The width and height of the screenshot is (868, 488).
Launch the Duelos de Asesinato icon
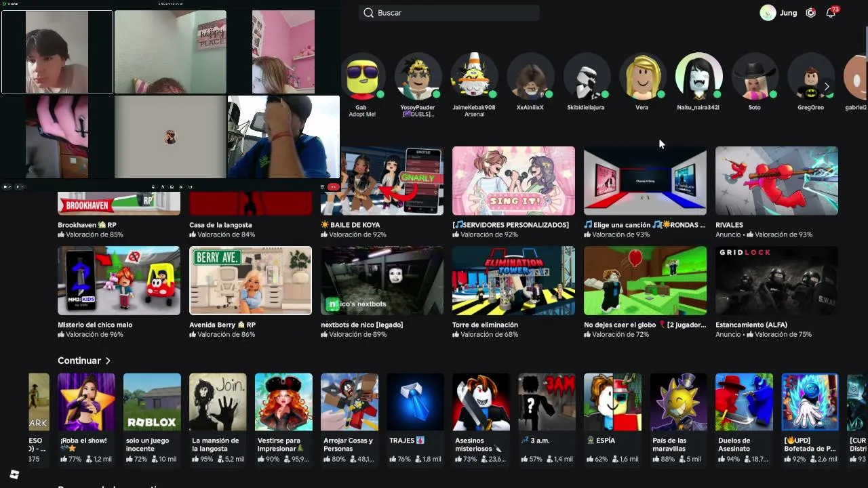tap(744, 402)
